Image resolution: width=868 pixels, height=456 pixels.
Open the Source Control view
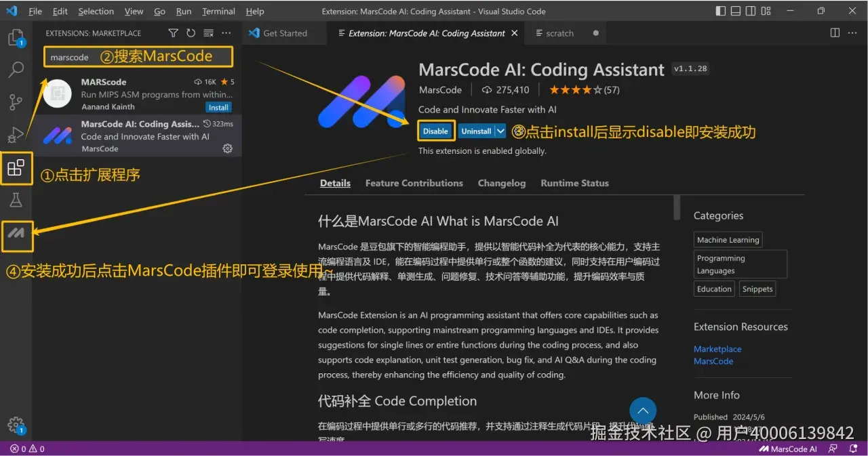coord(17,102)
